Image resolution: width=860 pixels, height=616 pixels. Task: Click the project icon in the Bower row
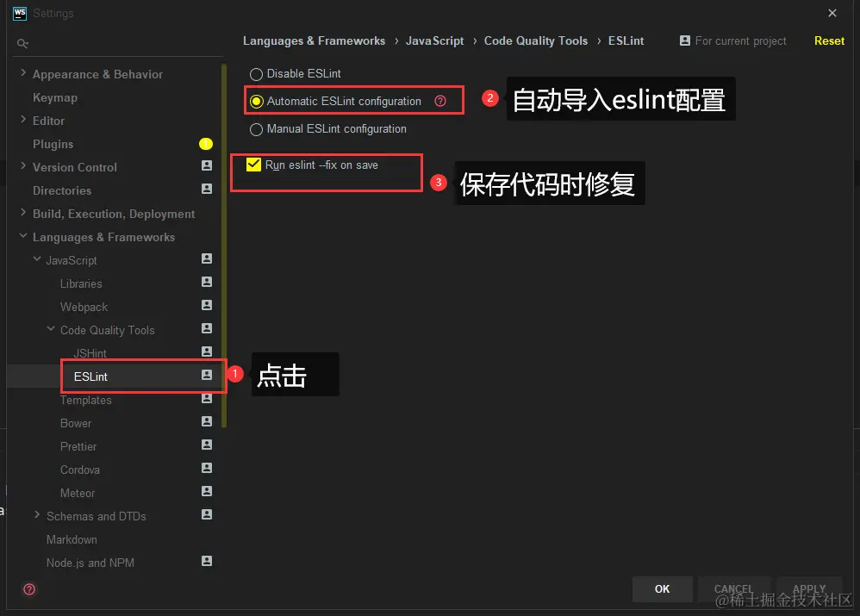tap(207, 421)
